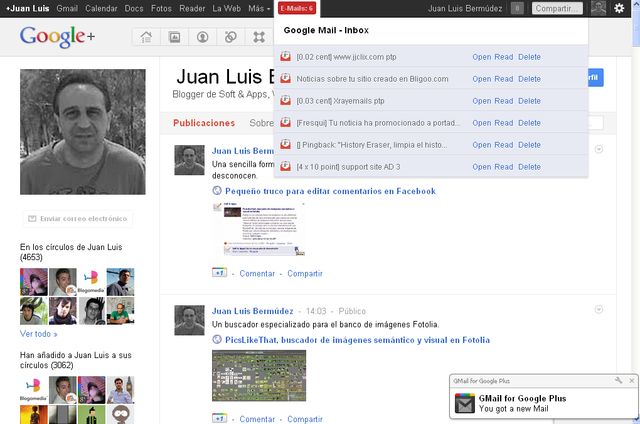640x424 pixels.
Task: Open the Google+ Home stream icon
Action: 146,37
